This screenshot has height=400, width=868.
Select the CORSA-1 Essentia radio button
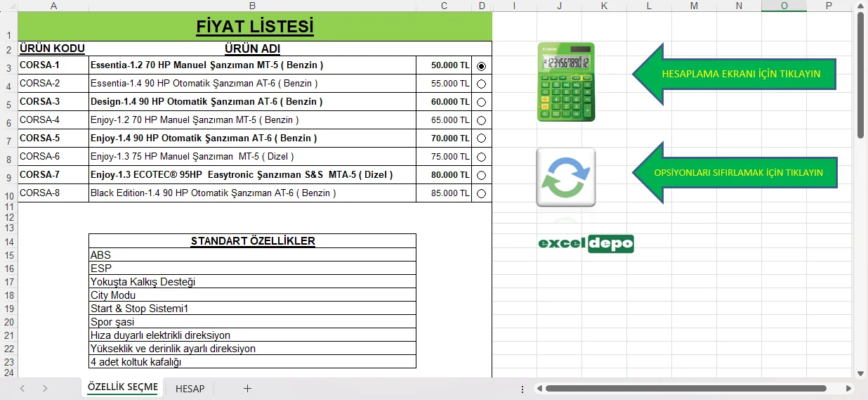click(481, 65)
